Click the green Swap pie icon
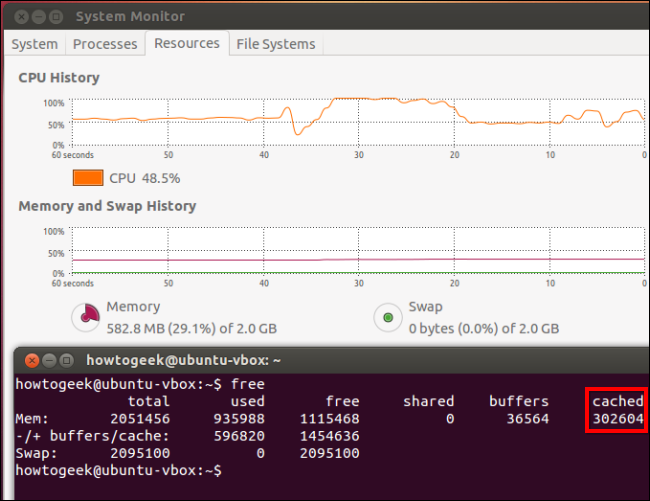Screen dimensions: 650x501 click(388, 317)
